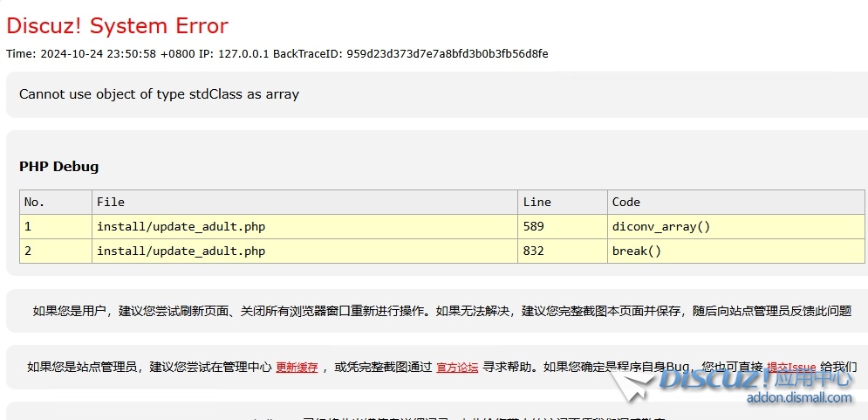The height and width of the screenshot is (420, 868).
Task: Click the Code column header
Action: (625, 203)
